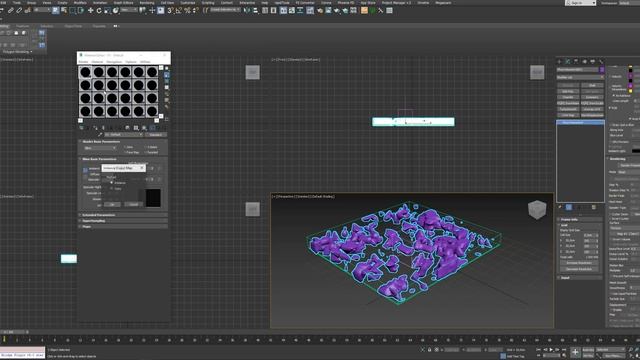Image resolution: width=640 pixels, height=360 pixels.
Task: Expand the Polygon Modeling dropdown
Action: (17, 52)
